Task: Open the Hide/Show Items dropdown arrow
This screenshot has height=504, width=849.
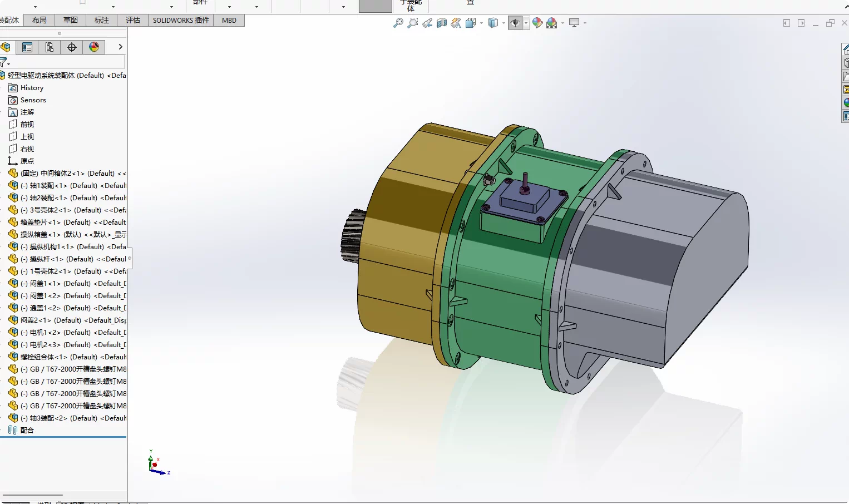Action: pyautogui.click(x=526, y=23)
